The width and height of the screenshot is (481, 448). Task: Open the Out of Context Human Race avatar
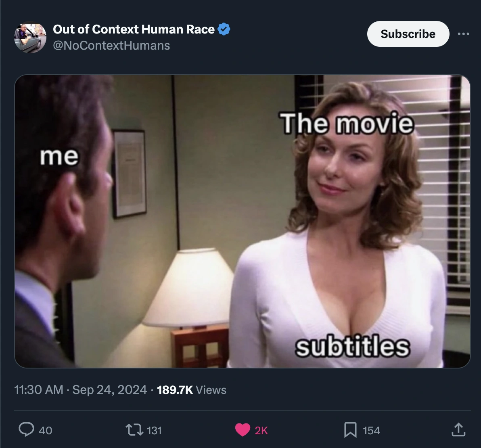[30, 37]
